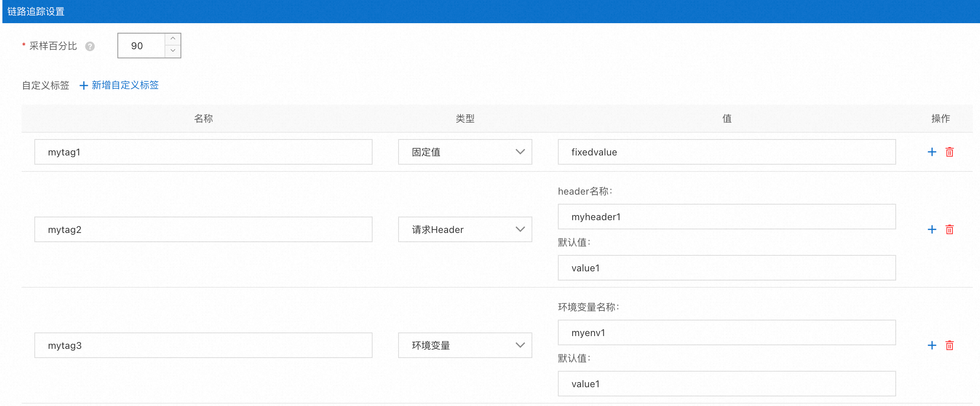Add a new row after mytag2

point(932,229)
